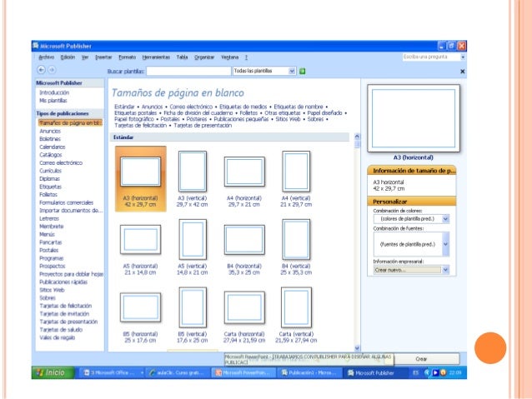Click the template list scrollbar up arrow

[357, 137]
